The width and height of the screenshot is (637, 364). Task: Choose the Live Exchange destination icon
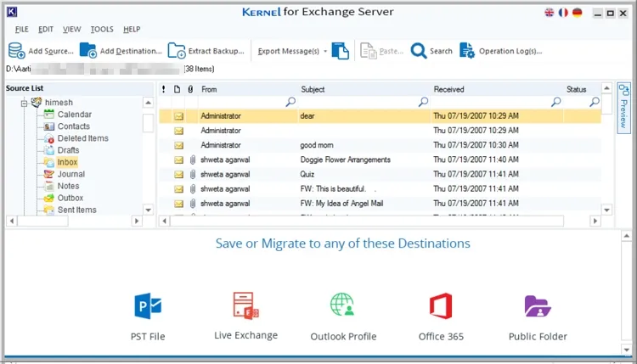coord(245,305)
